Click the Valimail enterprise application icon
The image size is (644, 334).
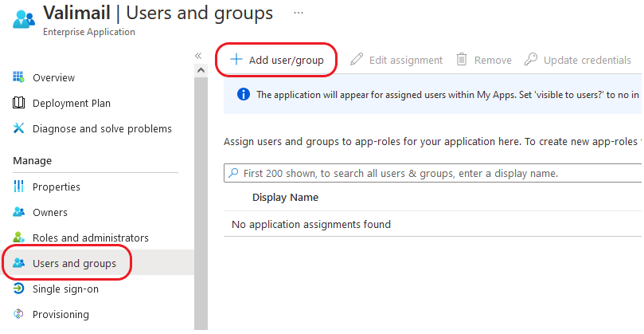point(24,19)
